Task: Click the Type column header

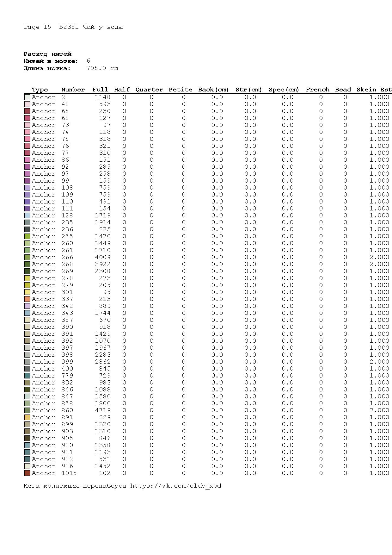Action: (x=40, y=90)
